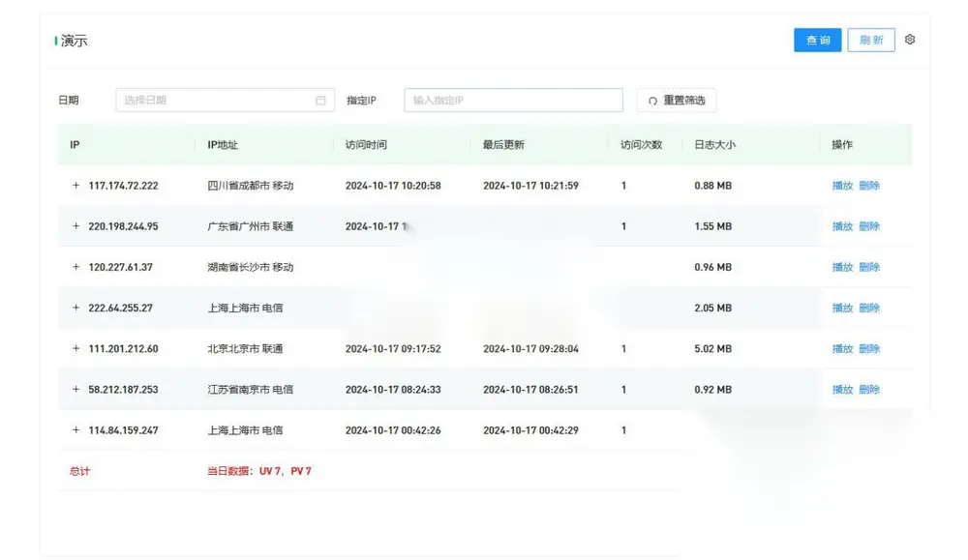Screen dimensions: 968x560
Task: Click the 操作 column header
Action: [842, 145]
